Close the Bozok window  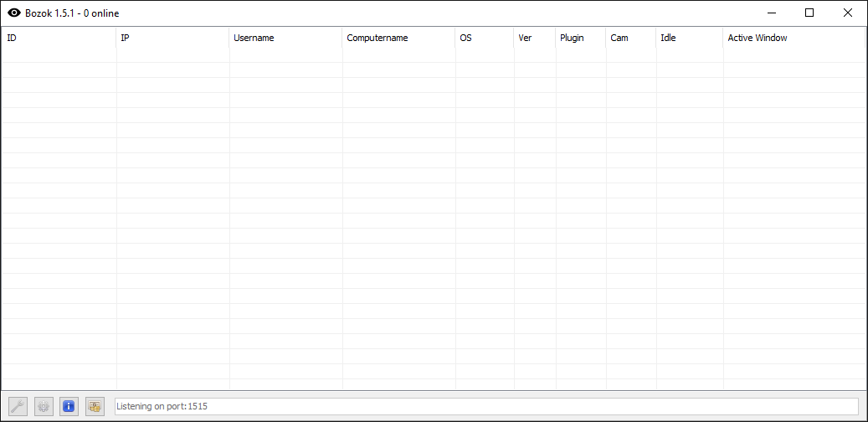tap(848, 13)
